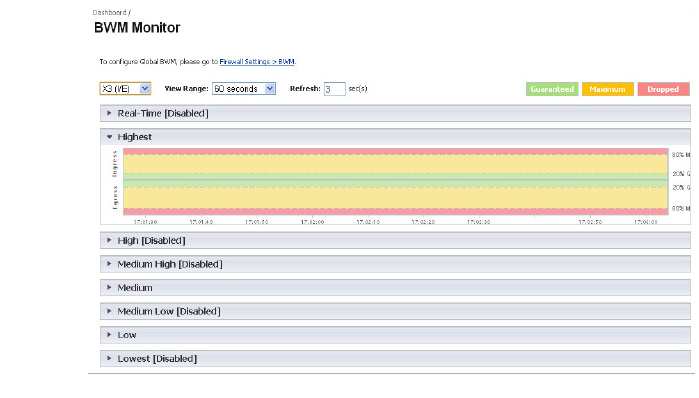Click the High [Disabled] header label
The height and width of the screenshot is (398, 699).
point(151,241)
